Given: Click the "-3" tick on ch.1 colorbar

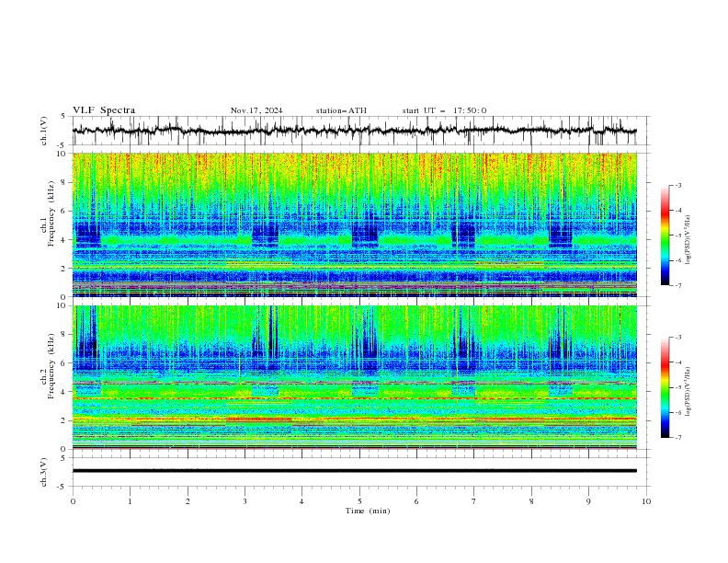Looking at the screenshot, I should [677, 185].
